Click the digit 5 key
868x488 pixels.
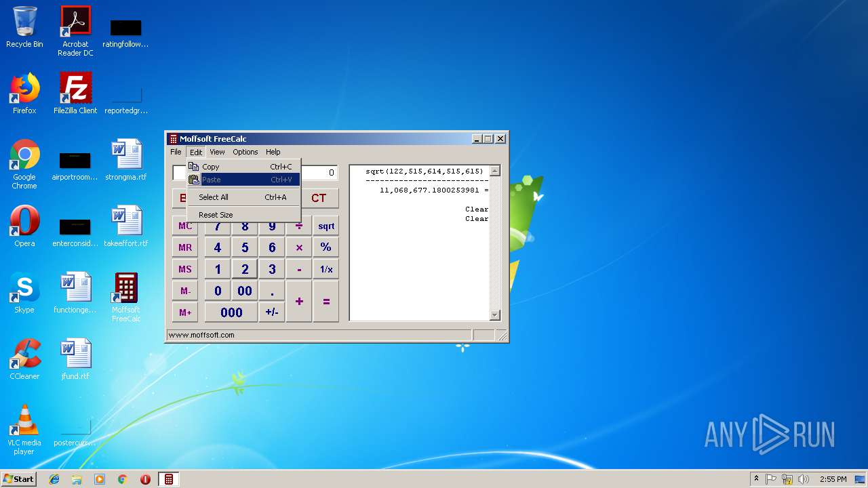coord(245,247)
